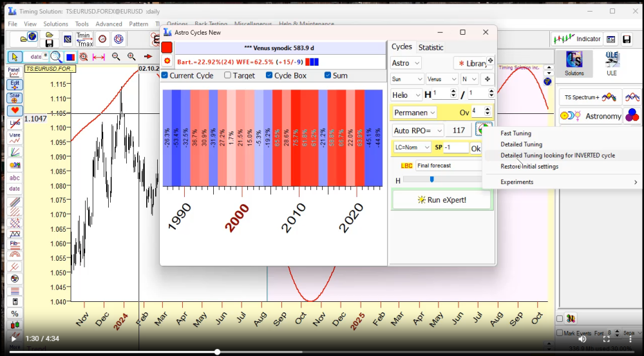The image size is (644, 356).
Task: Click the red arrow toolbar icon
Action: pyautogui.click(x=147, y=57)
